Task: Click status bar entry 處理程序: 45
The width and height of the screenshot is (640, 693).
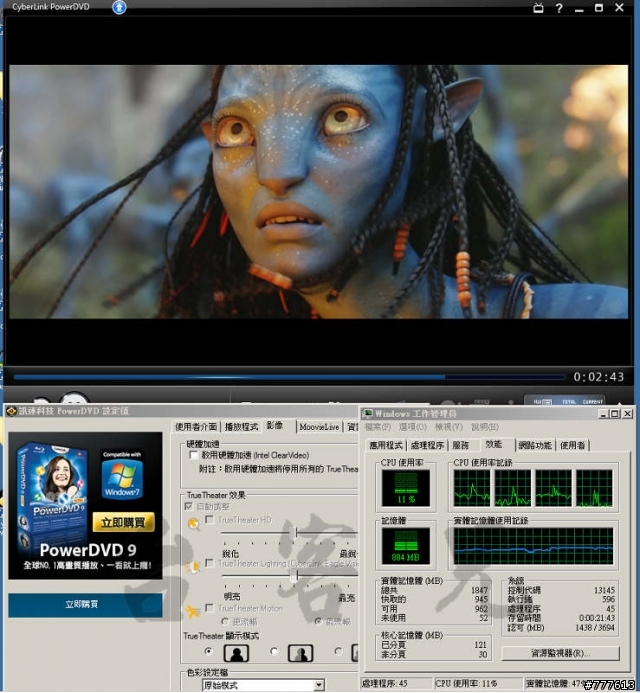Action: coord(385,683)
